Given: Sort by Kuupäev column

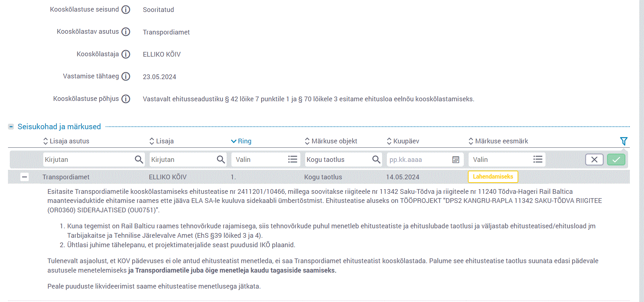Looking at the screenshot, I should [x=403, y=141].
